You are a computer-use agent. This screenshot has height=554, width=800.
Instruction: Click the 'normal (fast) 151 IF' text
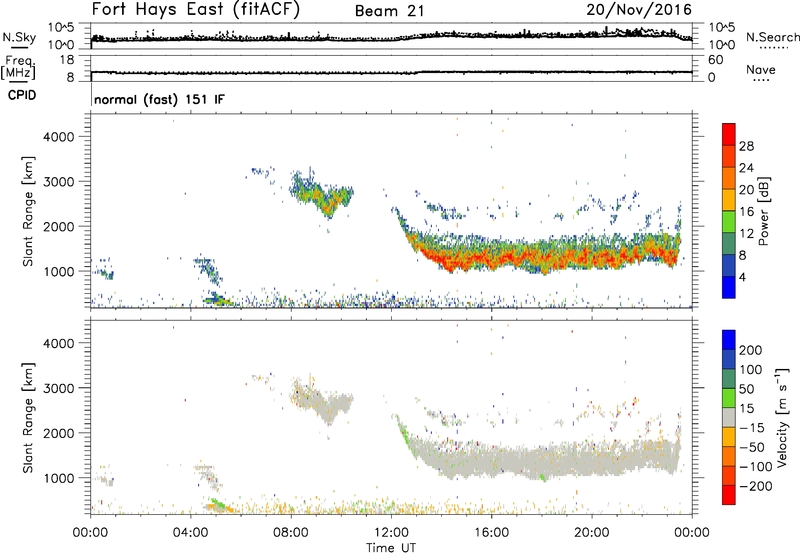tap(159, 99)
